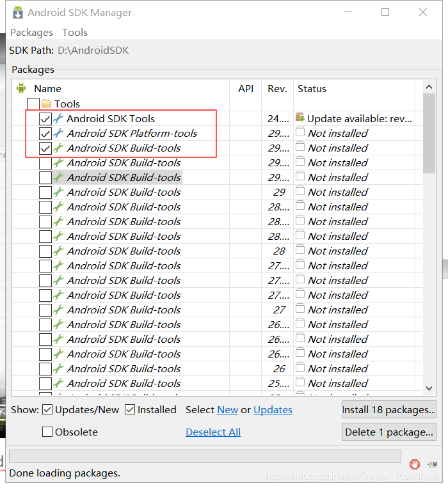This screenshot has height=488, width=448.
Task: Click the empty progress bar at bottom
Action: click(205, 456)
